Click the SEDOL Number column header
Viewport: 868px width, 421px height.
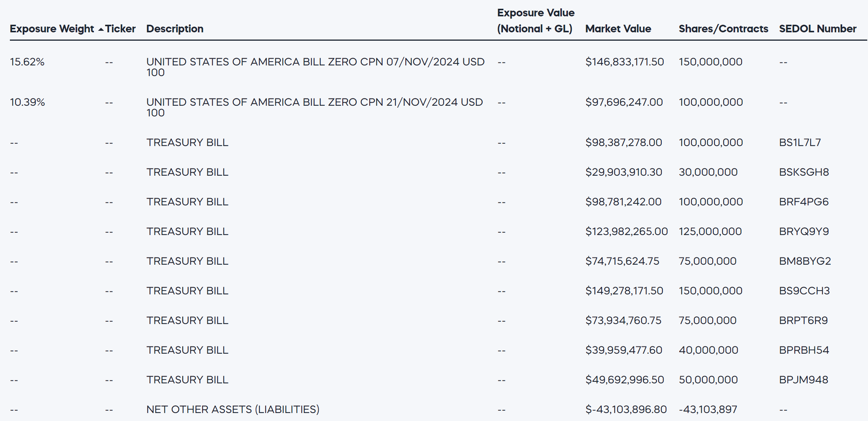pyautogui.click(x=817, y=29)
